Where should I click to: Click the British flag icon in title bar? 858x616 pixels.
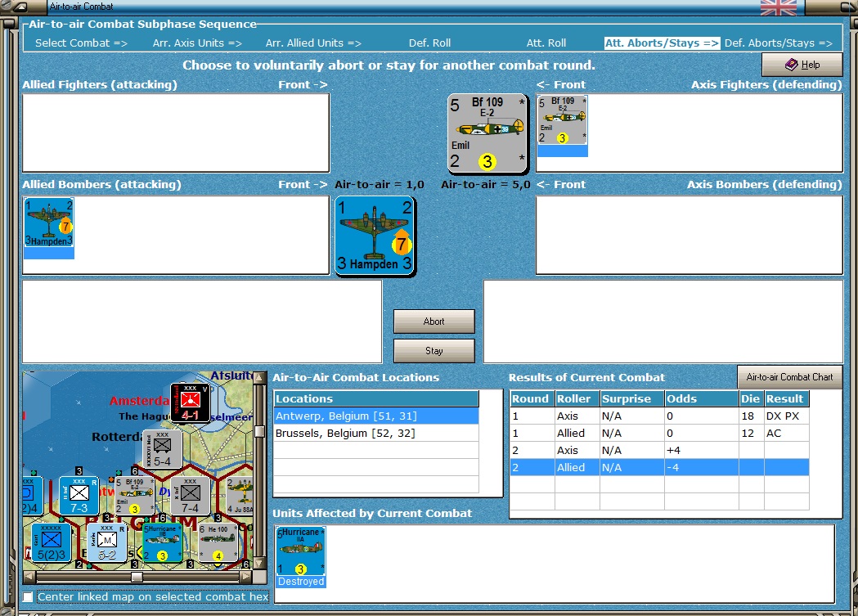[778, 7]
